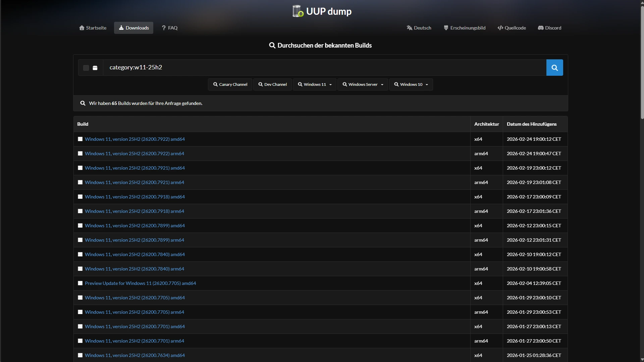644x362 pixels.
Task: Click Windows icon of 26200.7922 amd64 row
Action: click(80, 139)
